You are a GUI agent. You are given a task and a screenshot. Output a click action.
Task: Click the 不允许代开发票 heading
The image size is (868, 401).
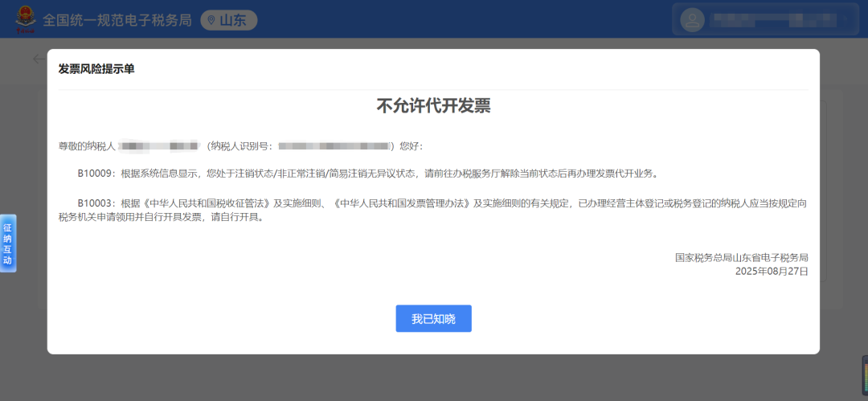(433, 106)
